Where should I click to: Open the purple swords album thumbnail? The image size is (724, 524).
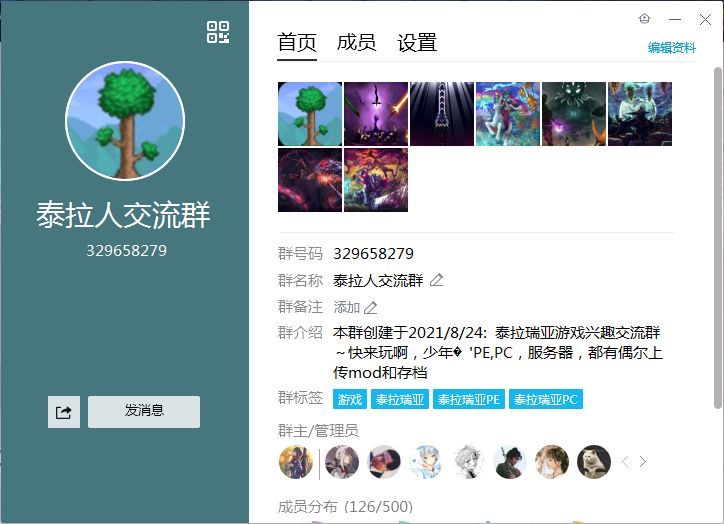pyautogui.click(x=376, y=114)
